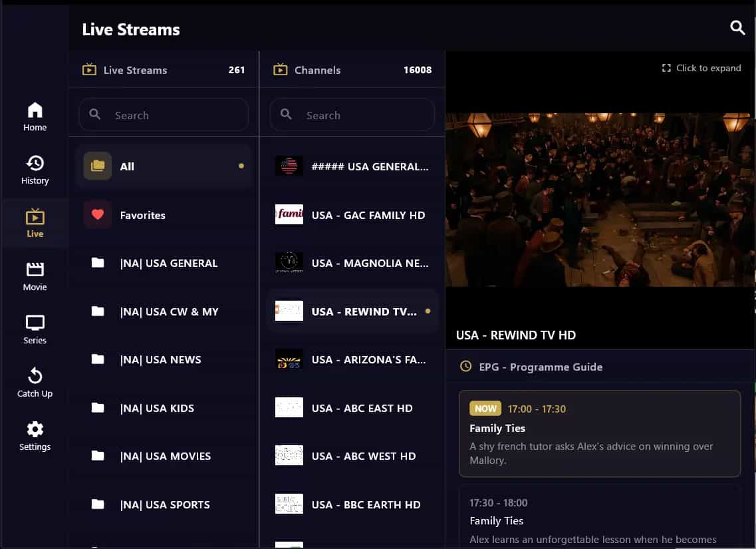Screen dimensions: 756x549
Task: Select |NA| USA KIDS category
Action: [164, 408]
